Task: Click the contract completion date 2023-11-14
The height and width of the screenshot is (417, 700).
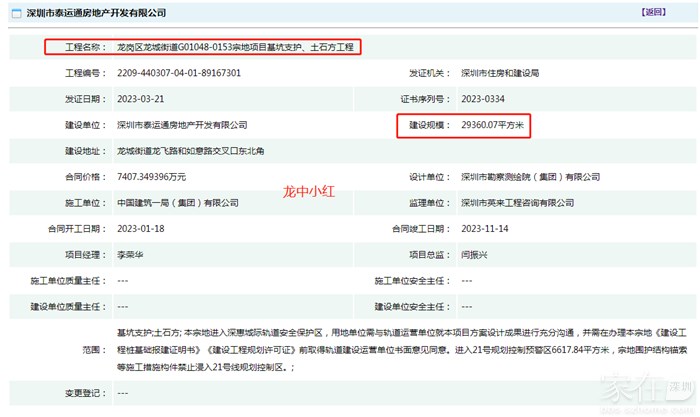Action: [483, 228]
